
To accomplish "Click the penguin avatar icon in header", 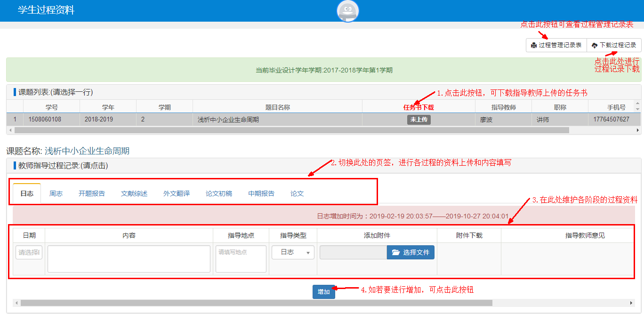I will coord(348,11).
